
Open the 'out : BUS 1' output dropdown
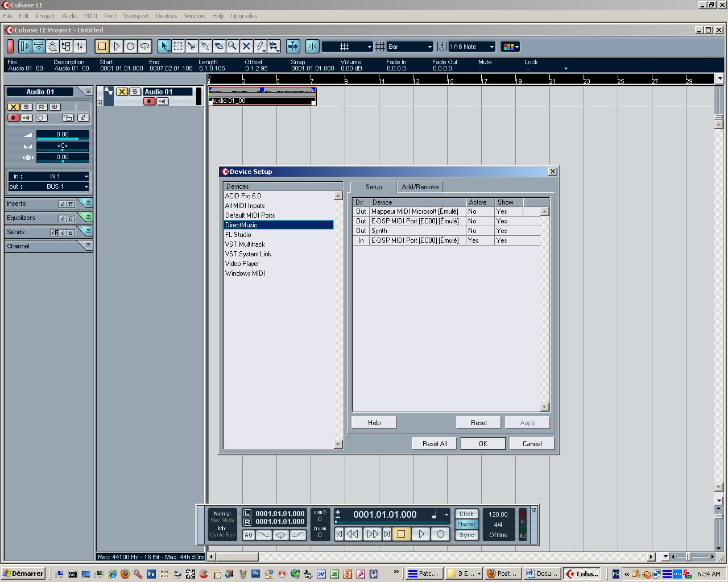tap(49, 186)
